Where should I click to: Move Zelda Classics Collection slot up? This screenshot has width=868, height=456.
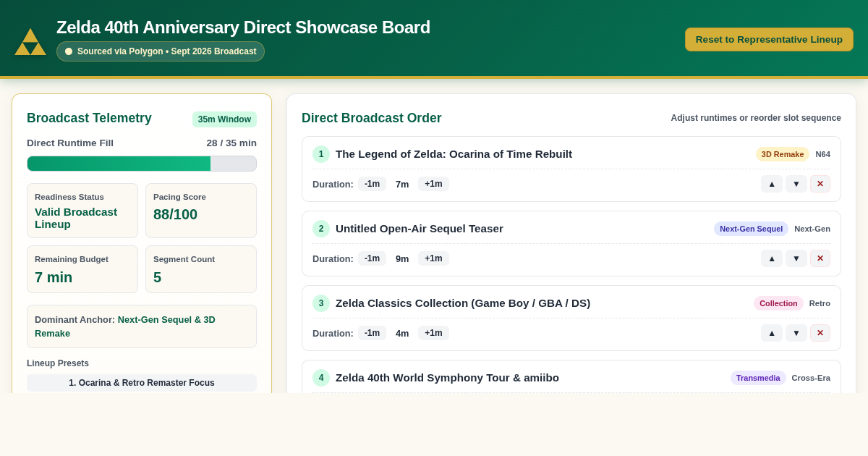click(772, 333)
